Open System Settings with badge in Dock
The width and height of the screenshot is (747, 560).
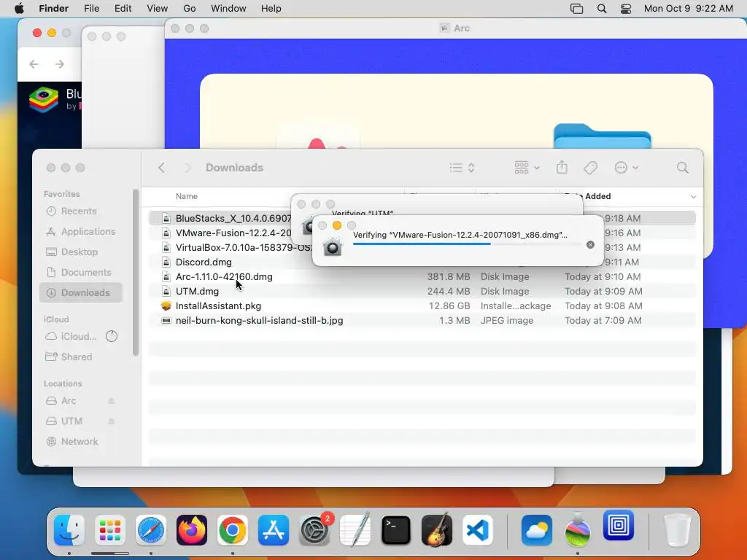point(314,530)
